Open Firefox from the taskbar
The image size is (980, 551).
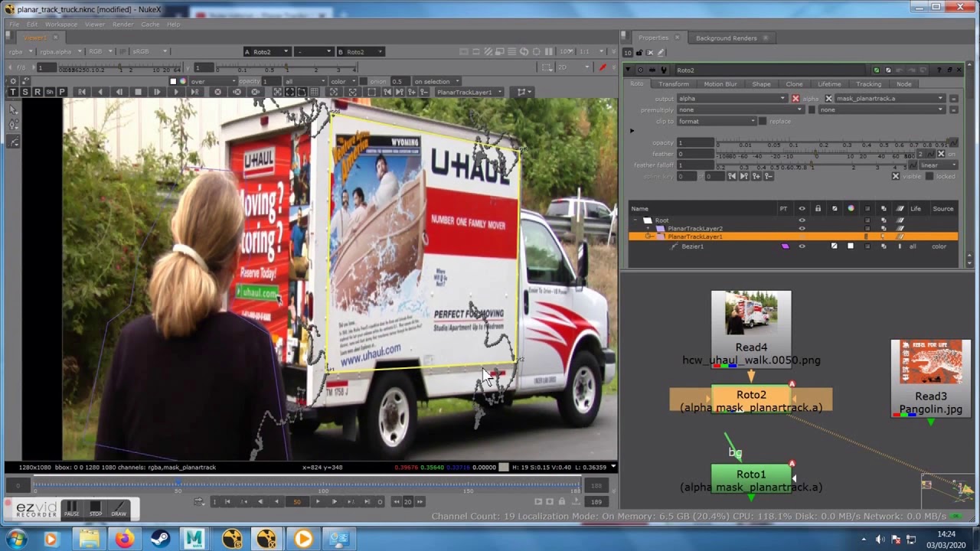click(x=124, y=540)
